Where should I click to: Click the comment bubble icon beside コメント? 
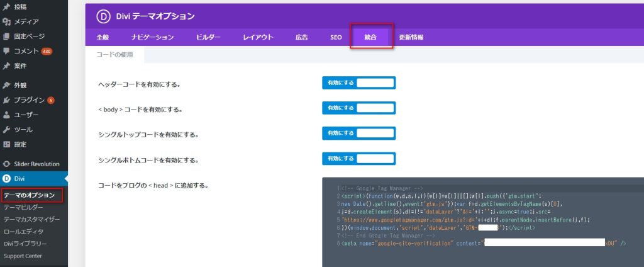pyautogui.click(x=6, y=52)
